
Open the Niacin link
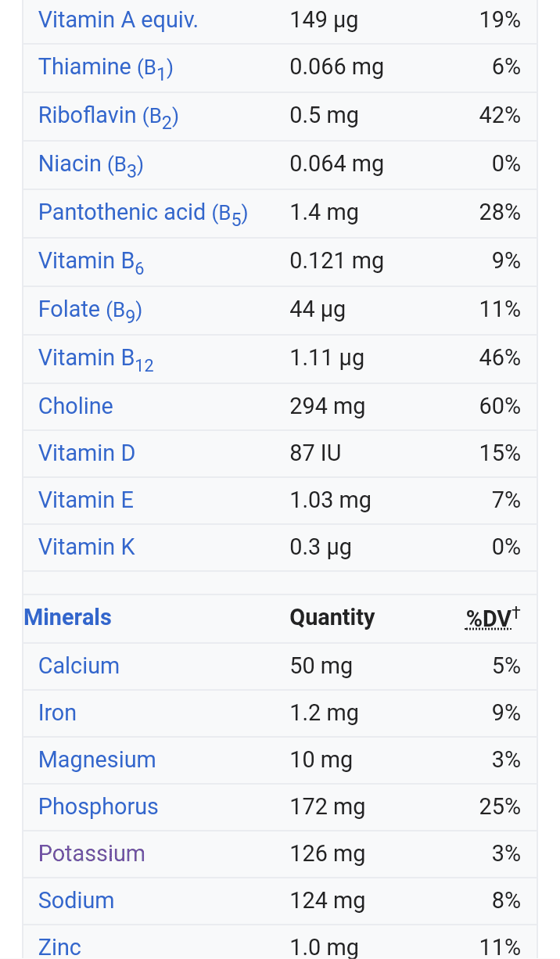91,164
